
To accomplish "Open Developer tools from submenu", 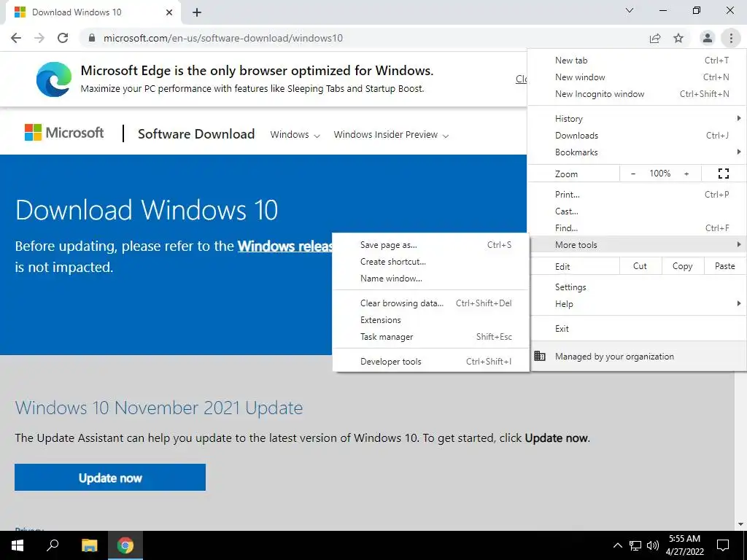I will [430, 362].
